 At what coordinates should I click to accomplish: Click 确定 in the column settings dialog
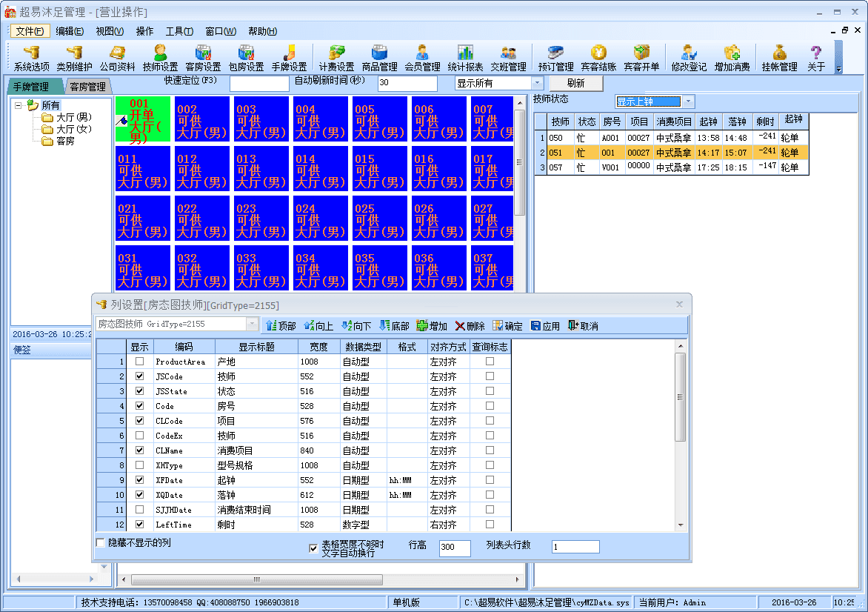[x=508, y=326]
